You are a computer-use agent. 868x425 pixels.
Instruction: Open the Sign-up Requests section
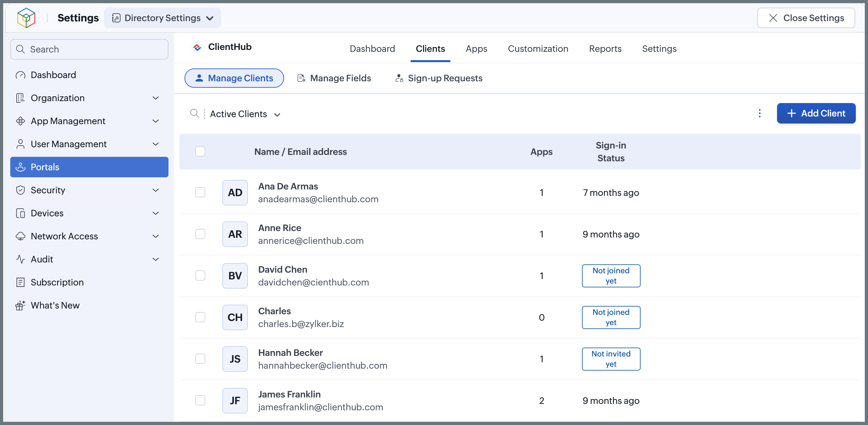pyautogui.click(x=439, y=78)
